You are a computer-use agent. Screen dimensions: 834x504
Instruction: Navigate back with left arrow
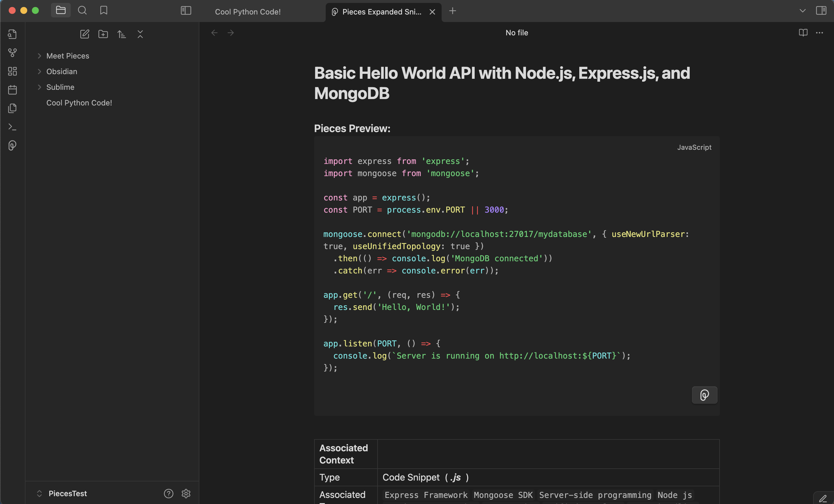click(x=214, y=33)
